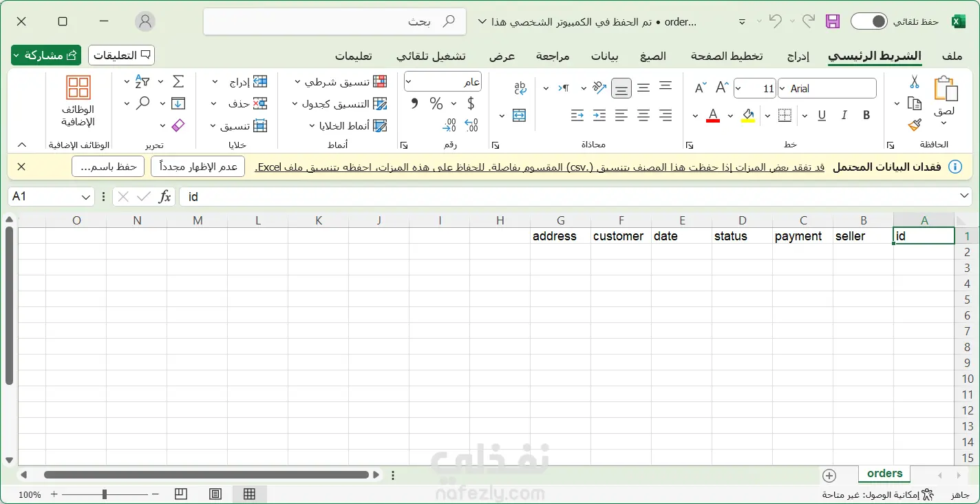Click the Paste clipboard icon

click(x=946, y=90)
